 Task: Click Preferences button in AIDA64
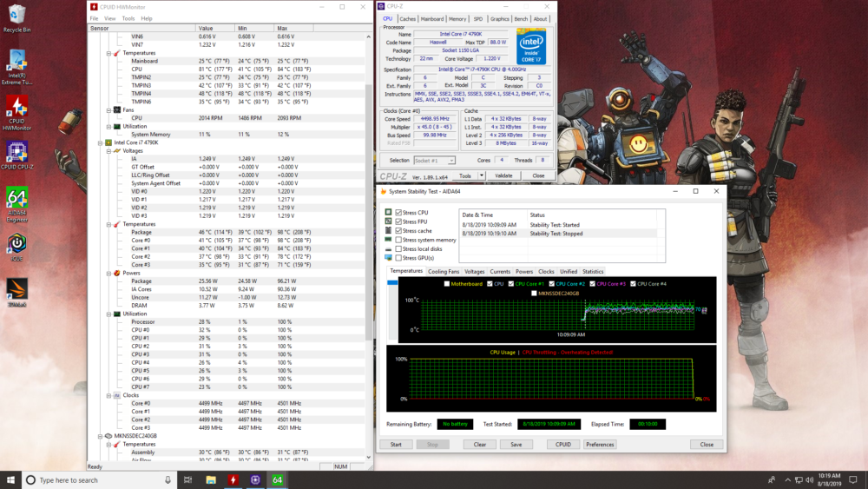coord(600,444)
